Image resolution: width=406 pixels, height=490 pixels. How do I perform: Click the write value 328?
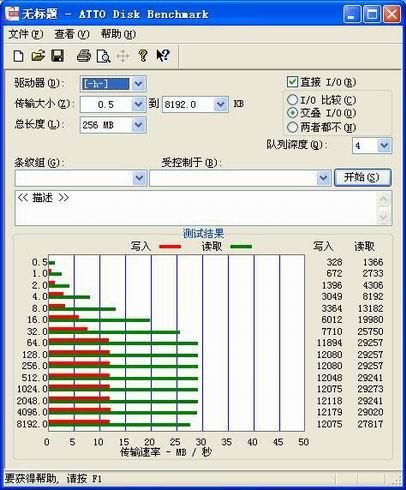pos(334,262)
